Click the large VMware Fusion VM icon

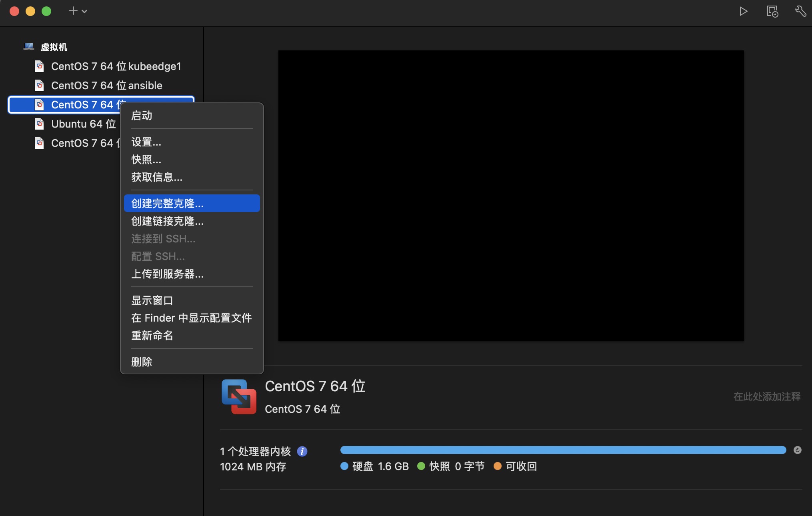coord(239,396)
